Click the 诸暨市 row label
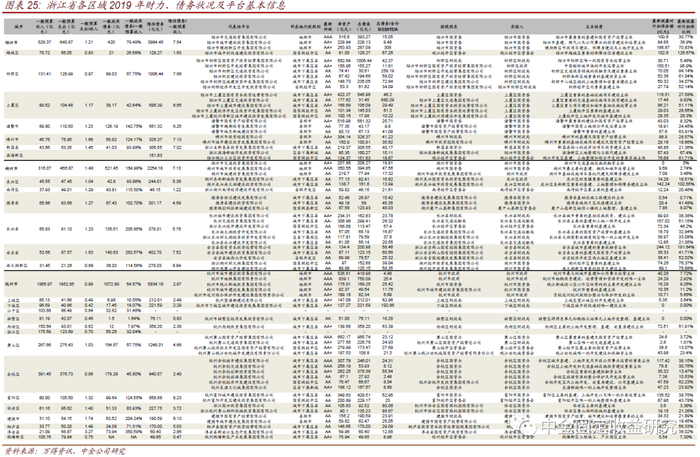Screen dimensions: 700x457 [12, 126]
